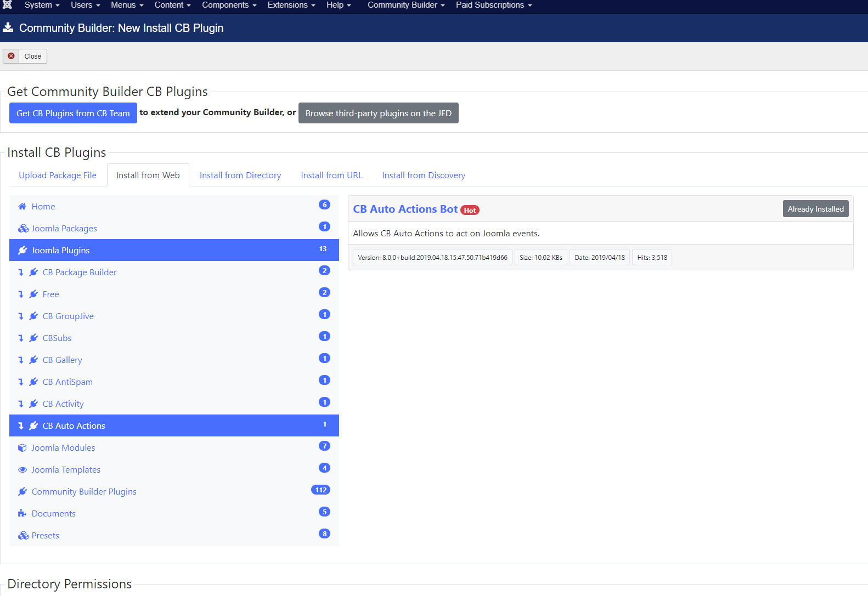Screen dimensions: 868x596
Task: Click the Community Builder Plugins plug icon
Action: (x=22, y=492)
